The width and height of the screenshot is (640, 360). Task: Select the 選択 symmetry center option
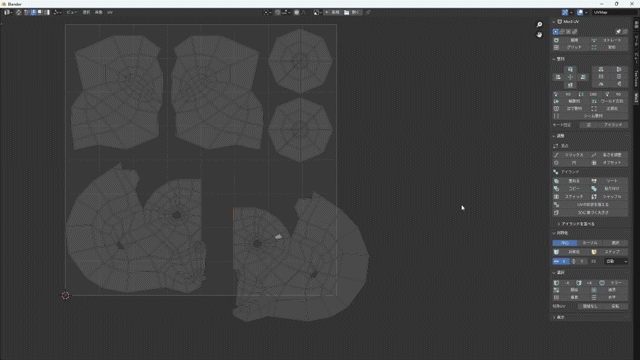click(615, 243)
